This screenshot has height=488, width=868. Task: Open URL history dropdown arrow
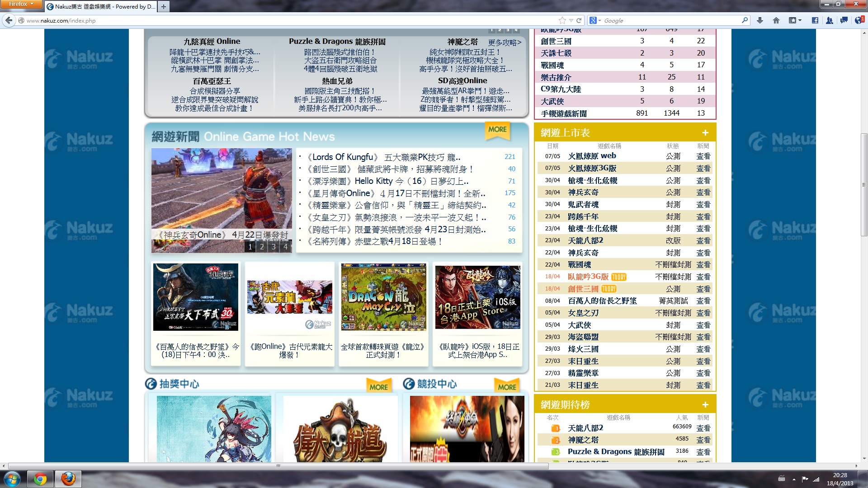click(571, 20)
